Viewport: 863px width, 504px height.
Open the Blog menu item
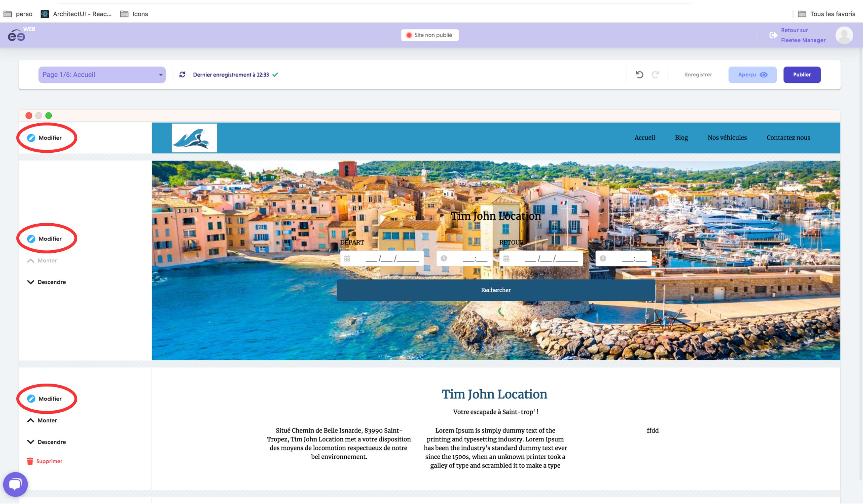(681, 137)
